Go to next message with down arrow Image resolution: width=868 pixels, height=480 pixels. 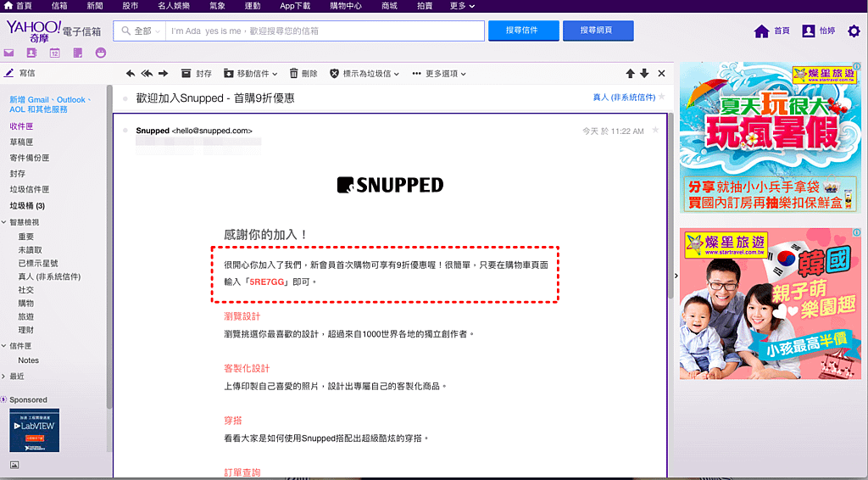644,74
